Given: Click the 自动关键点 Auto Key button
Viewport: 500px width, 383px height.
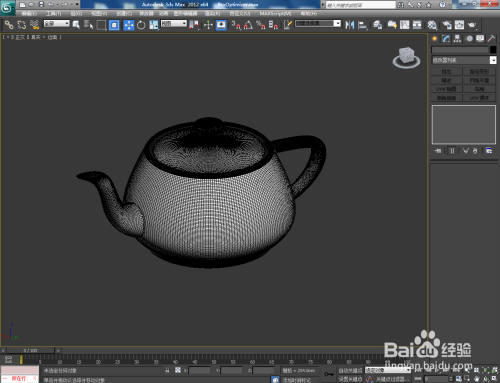Looking at the screenshot, I should pyautogui.click(x=350, y=370).
